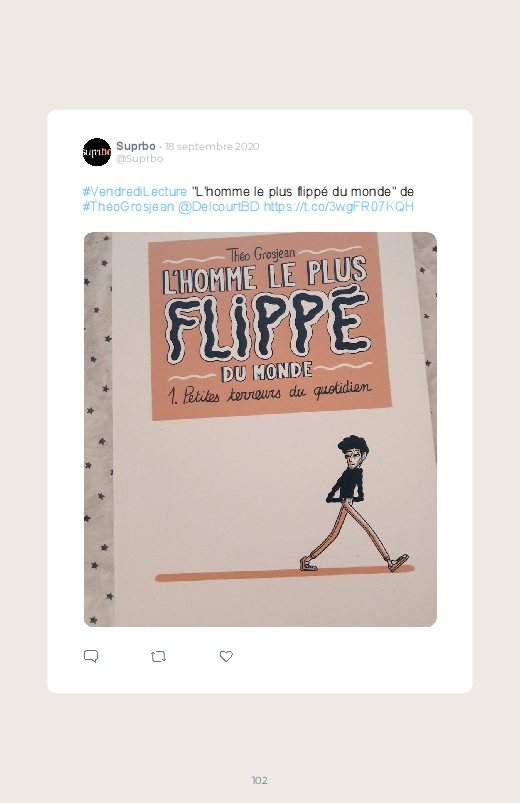Visit the @DelcourtBD mention
Screen dimensions: 520x803
click(218, 206)
